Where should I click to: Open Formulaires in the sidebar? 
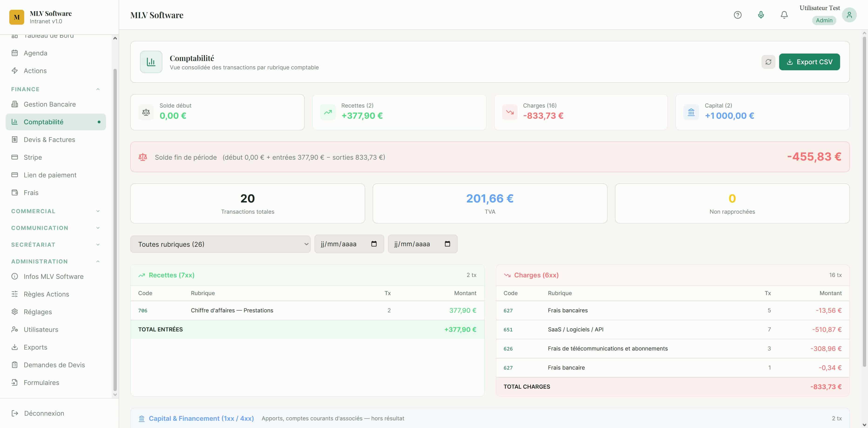coord(56,382)
